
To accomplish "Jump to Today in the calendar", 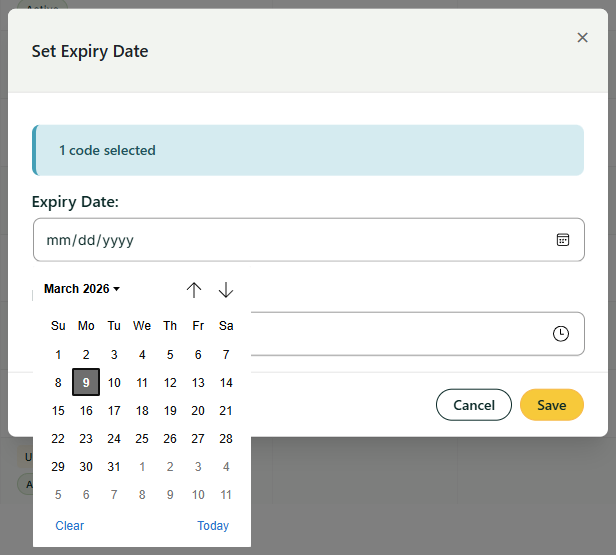I will pyautogui.click(x=213, y=526).
